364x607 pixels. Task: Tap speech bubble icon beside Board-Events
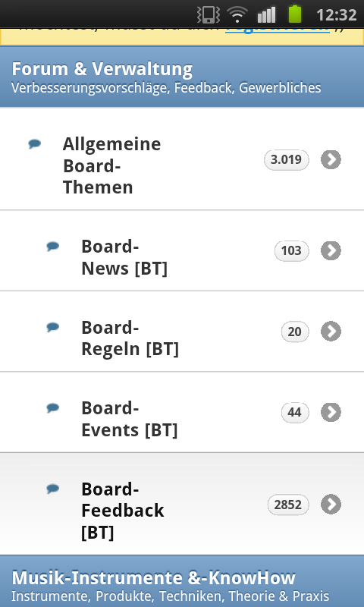tap(53, 407)
